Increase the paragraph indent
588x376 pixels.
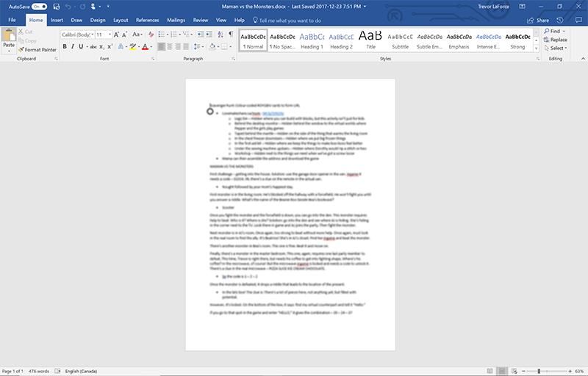point(209,35)
